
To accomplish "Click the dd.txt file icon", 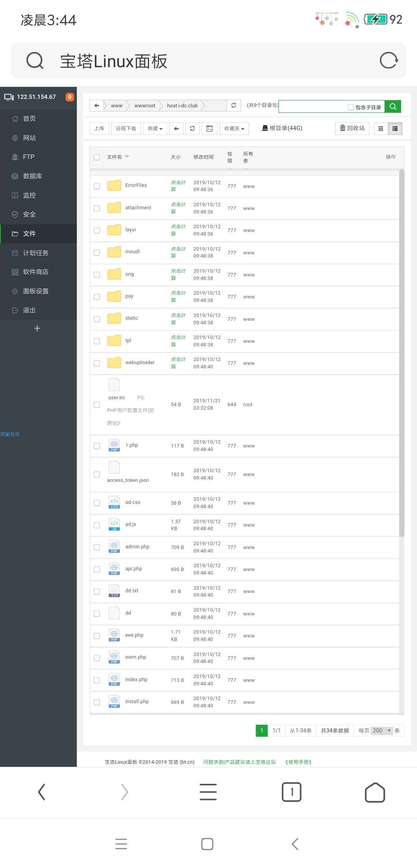I will pos(114,591).
